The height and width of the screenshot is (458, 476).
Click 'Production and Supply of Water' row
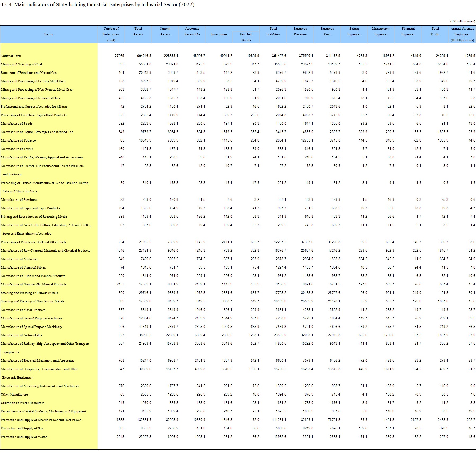pos(24,437)
